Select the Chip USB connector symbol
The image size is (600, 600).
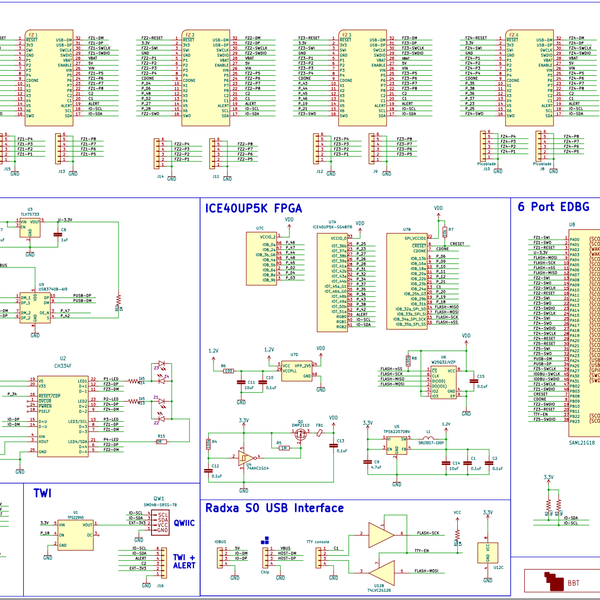click(265, 558)
